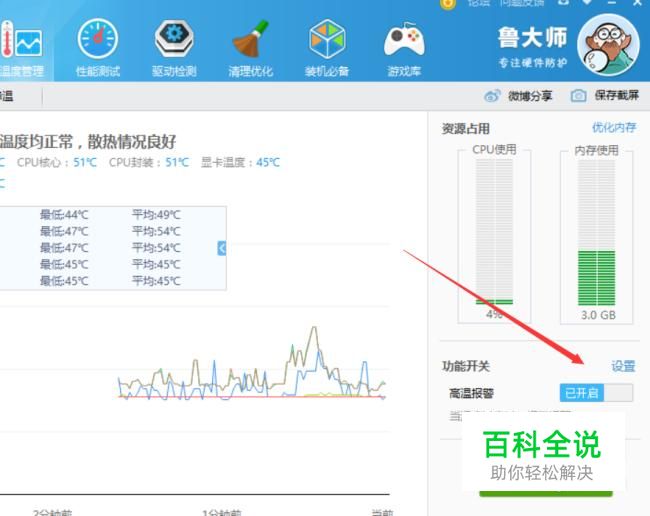Open the 清理优化 broom cleanup icon
This screenshot has width=650, height=516.
250,39
